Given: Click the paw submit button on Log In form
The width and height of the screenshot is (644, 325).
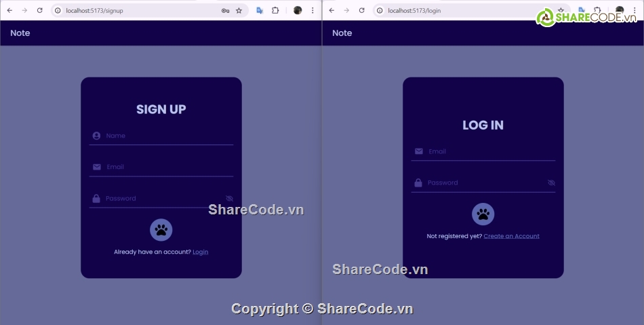Looking at the screenshot, I should (x=483, y=214).
